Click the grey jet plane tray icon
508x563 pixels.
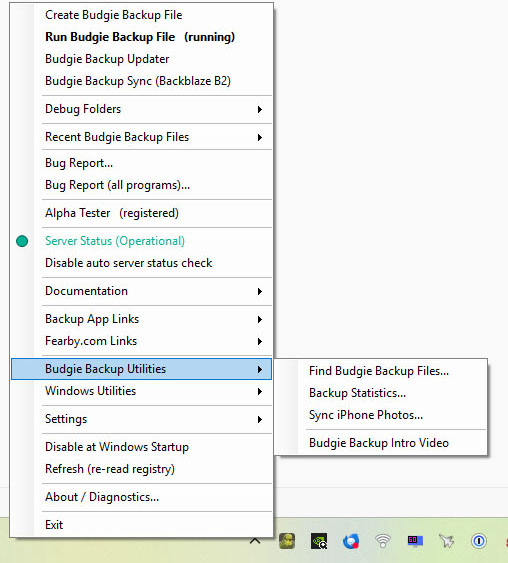pyautogui.click(x=447, y=541)
